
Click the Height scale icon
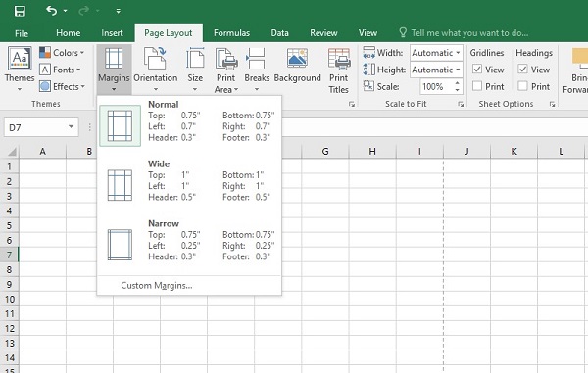369,70
